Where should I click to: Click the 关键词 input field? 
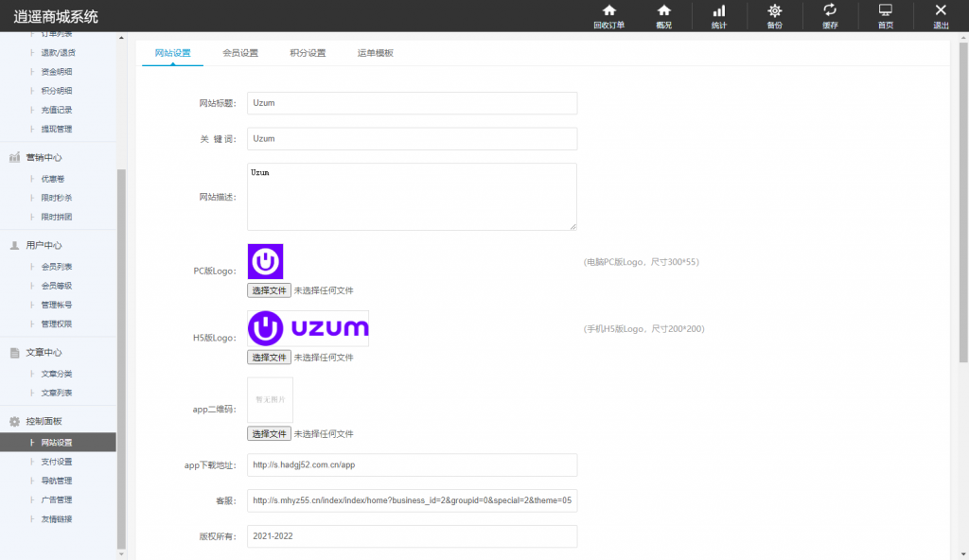click(x=413, y=139)
